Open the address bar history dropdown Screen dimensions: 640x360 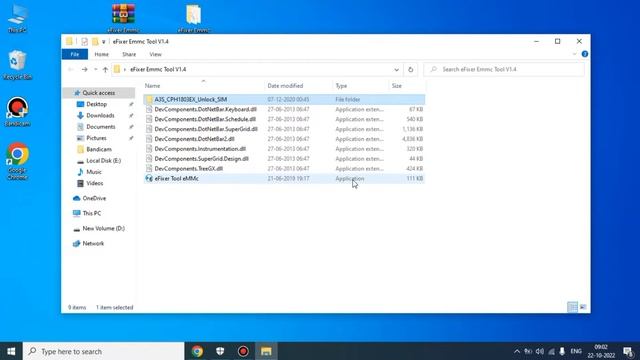[396, 69]
